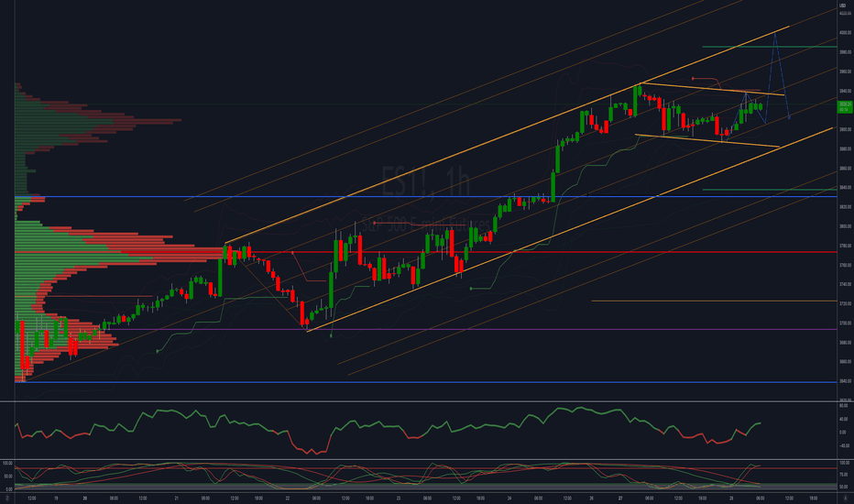Click the green current price label

click(845, 107)
